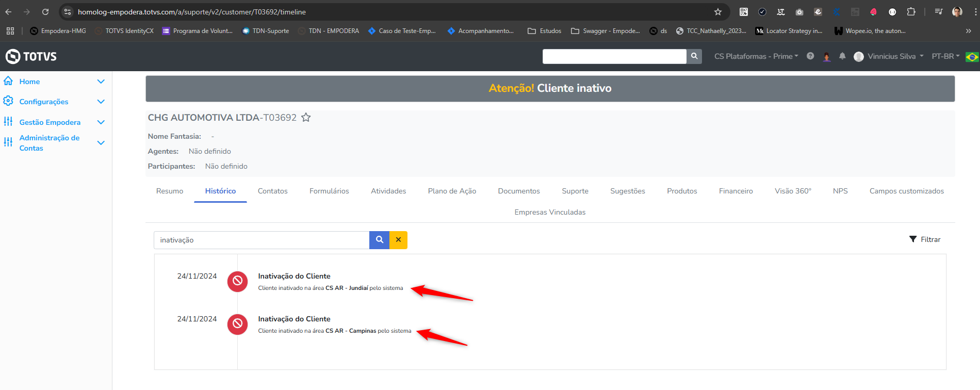Click the browser address bar URL
980x390 pixels.
tap(192, 12)
